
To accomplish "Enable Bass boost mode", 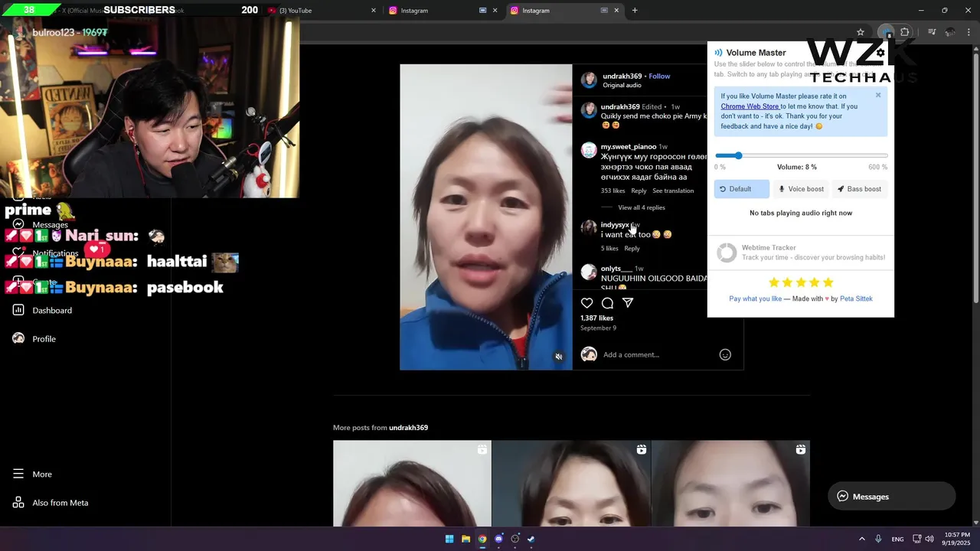I will 859,189.
